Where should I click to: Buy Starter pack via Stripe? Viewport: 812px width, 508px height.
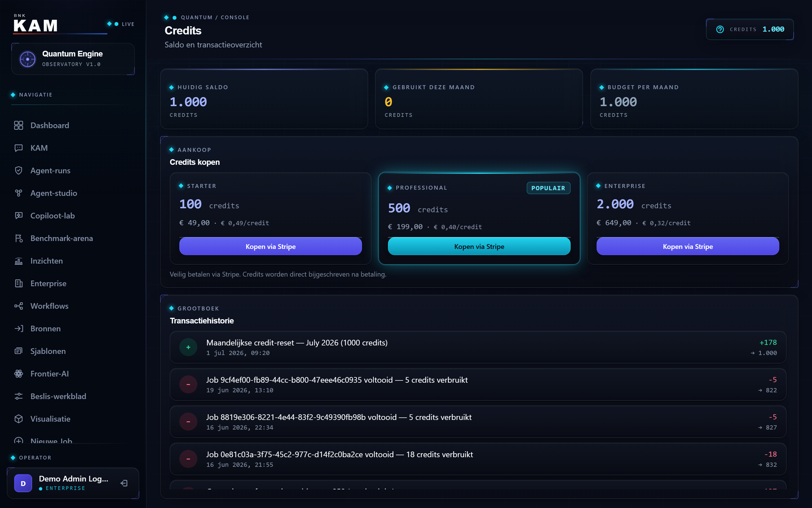270,246
